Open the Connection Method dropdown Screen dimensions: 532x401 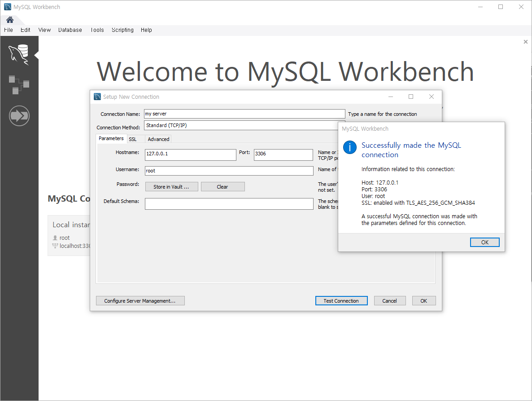pos(244,125)
